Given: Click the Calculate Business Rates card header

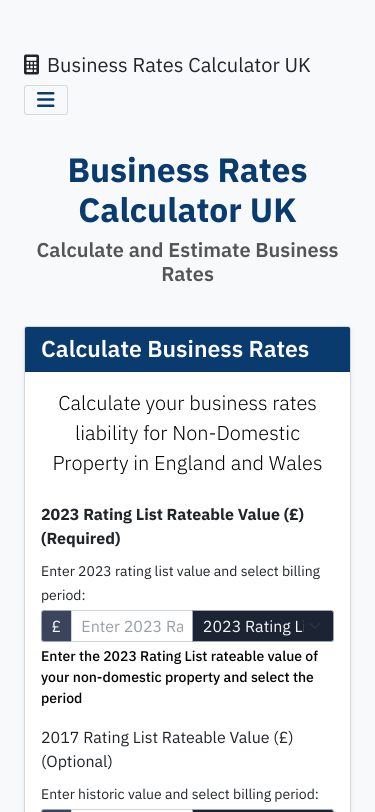Looking at the screenshot, I should 188,349.
